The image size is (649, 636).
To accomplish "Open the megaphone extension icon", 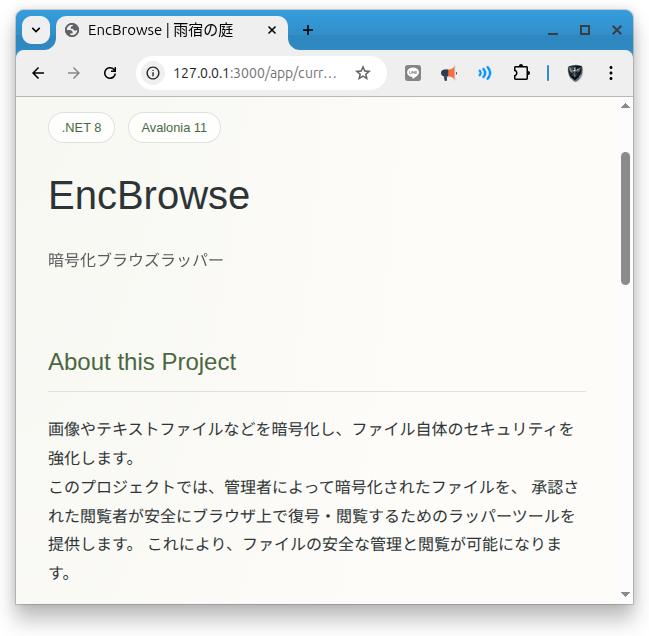I will pos(449,73).
